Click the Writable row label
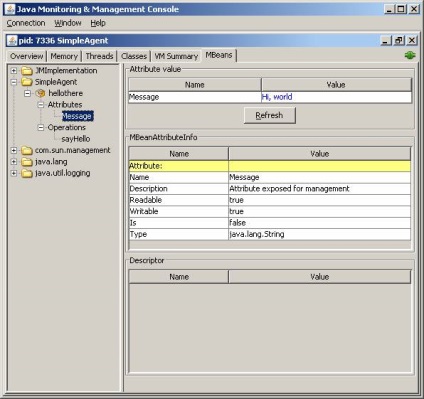Viewport: 424px width, 399px height. pos(179,211)
